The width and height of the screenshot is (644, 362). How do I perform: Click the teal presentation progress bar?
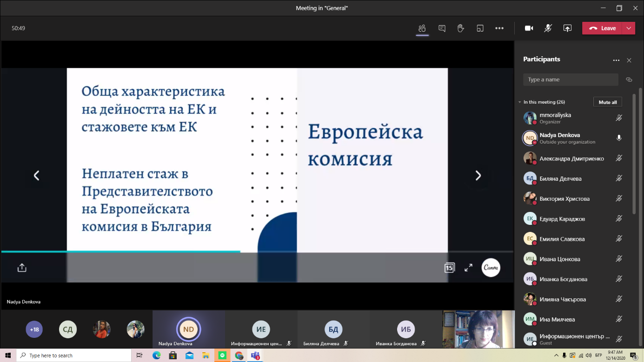coord(121,251)
